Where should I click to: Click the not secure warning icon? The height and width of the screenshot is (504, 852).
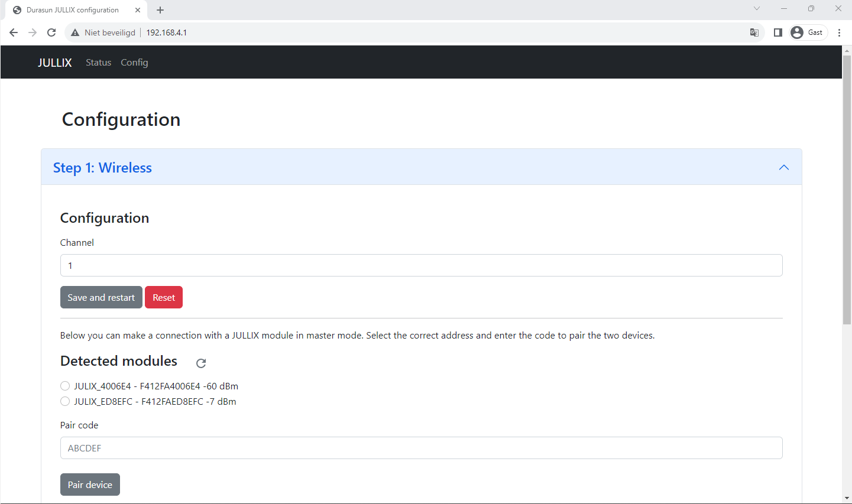click(x=75, y=32)
